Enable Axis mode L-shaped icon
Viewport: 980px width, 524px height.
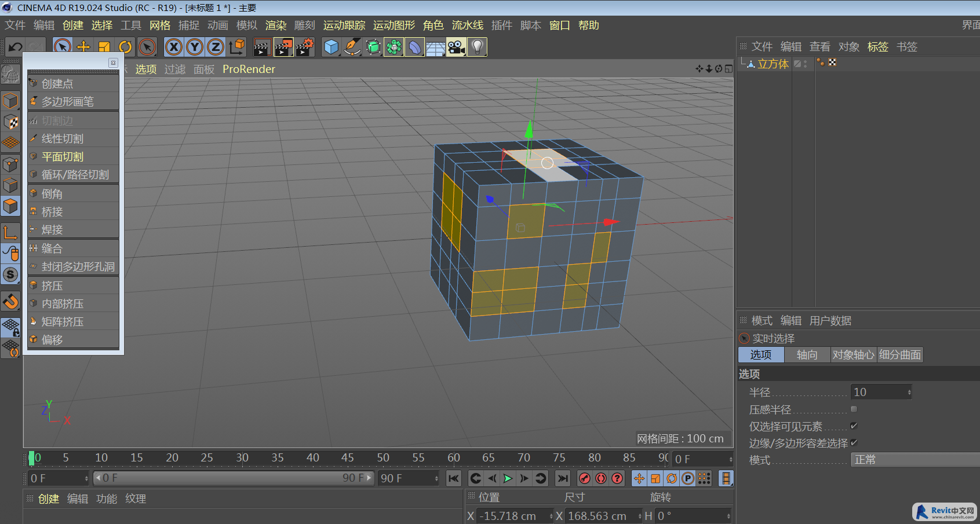click(10, 232)
